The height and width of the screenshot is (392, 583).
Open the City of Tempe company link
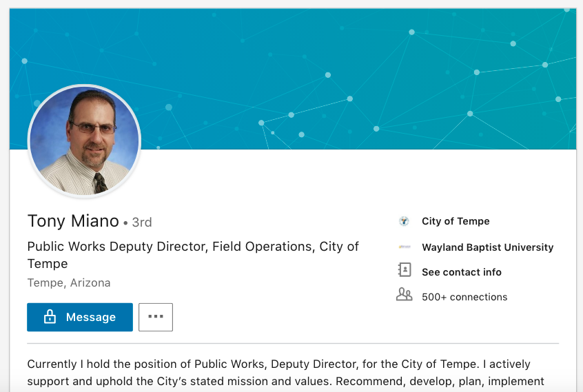tap(456, 222)
